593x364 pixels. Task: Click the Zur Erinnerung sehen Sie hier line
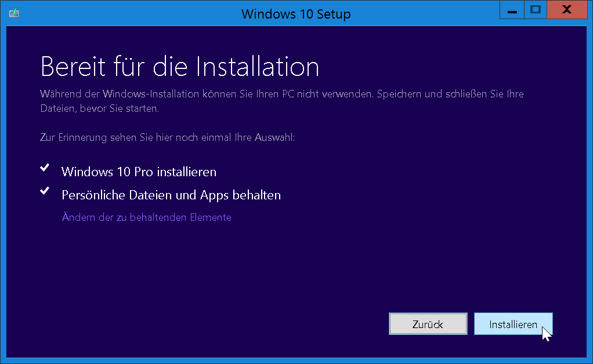pyautogui.click(x=167, y=137)
